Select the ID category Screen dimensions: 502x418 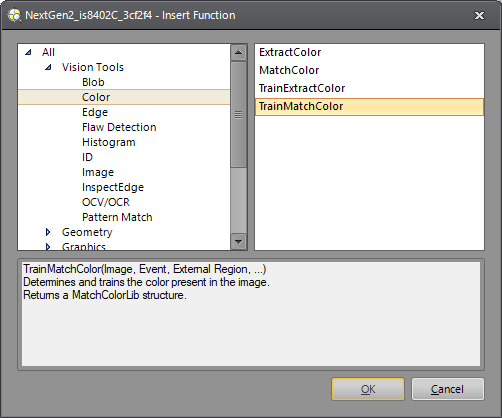pos(87,157)
